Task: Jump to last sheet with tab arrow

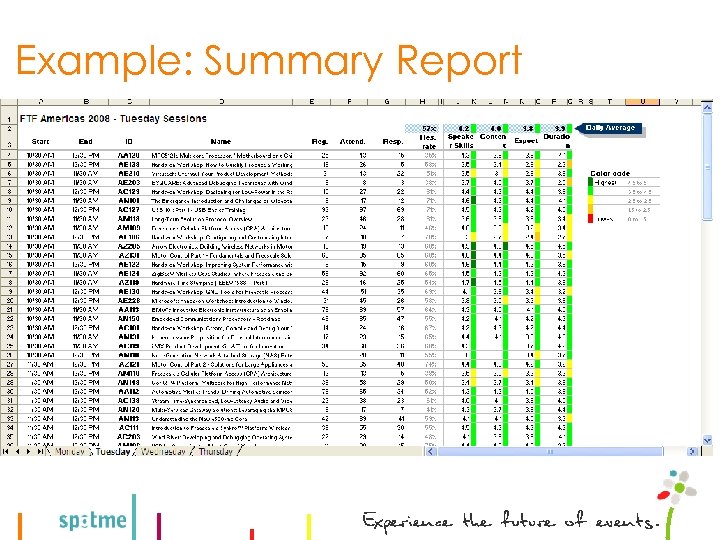Action: pyautogui.click(x=40, y=451)
